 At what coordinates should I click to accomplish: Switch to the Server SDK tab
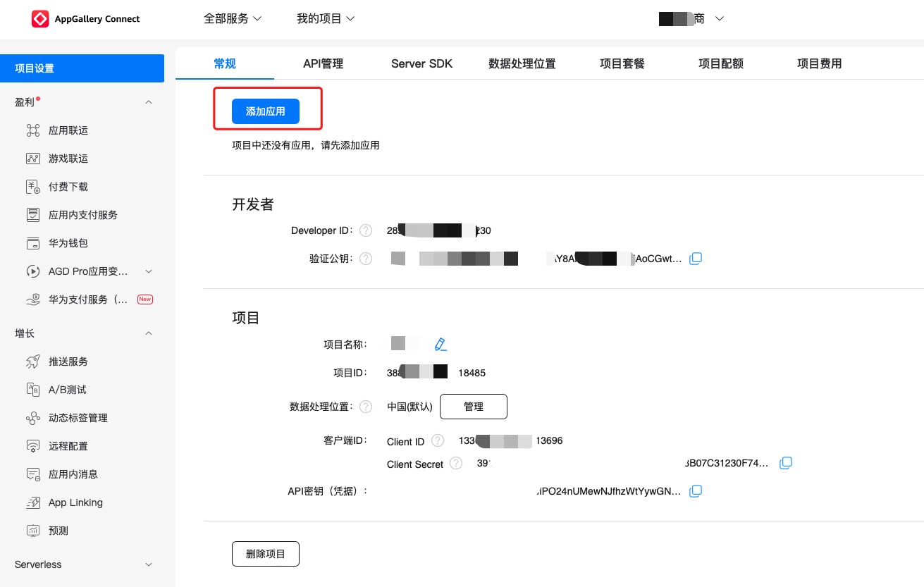(x=421, y=63)
